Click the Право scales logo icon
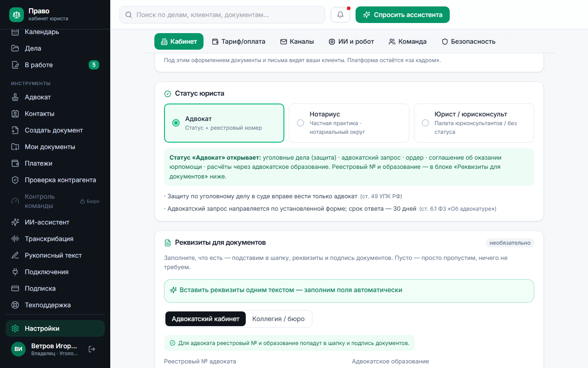 [x=17, y=15]
